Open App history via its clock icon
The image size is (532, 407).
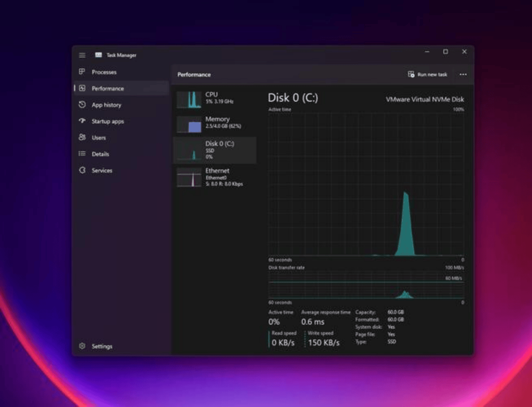(x=82, y=105)
